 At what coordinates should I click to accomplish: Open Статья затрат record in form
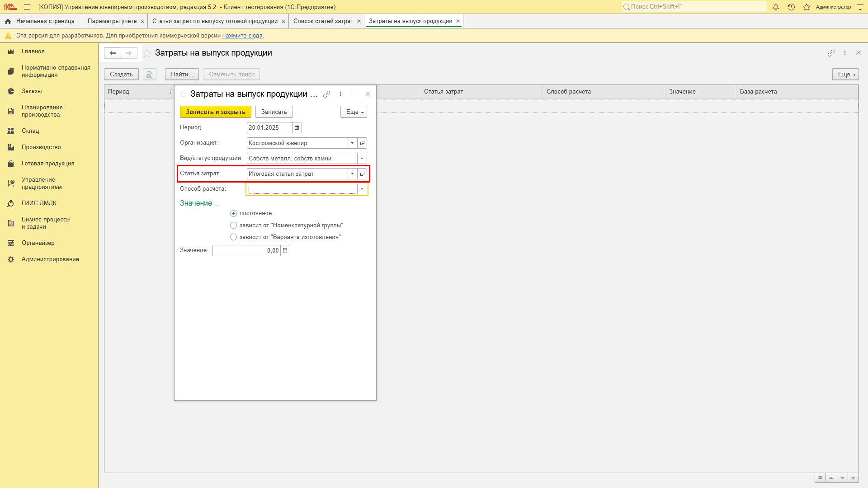(362, 174)
